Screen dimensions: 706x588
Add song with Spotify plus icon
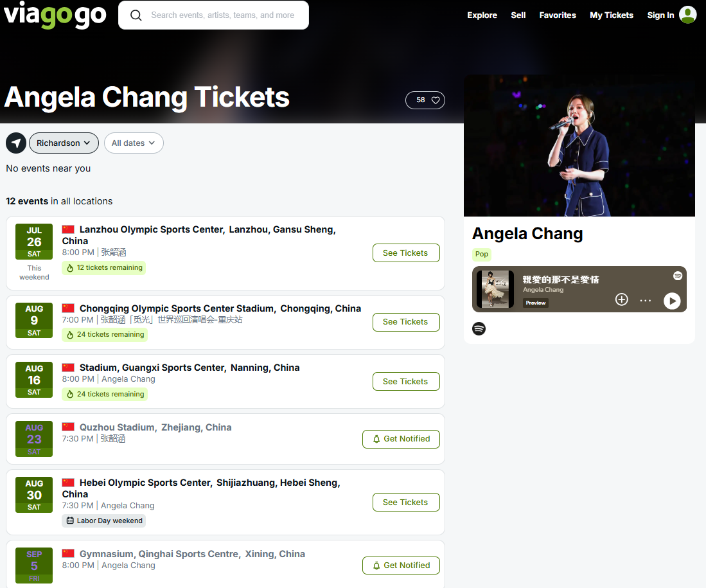(621, 299)
